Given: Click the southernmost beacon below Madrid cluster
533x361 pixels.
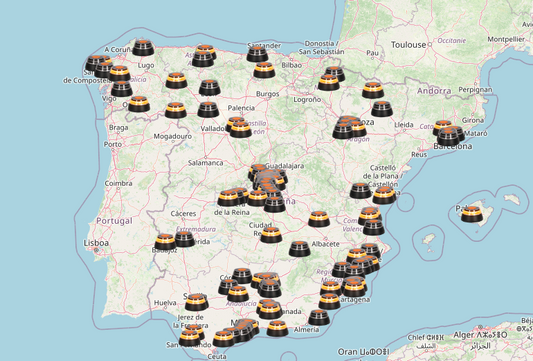Looking at the screenshot, I should [x=274, y=204].
